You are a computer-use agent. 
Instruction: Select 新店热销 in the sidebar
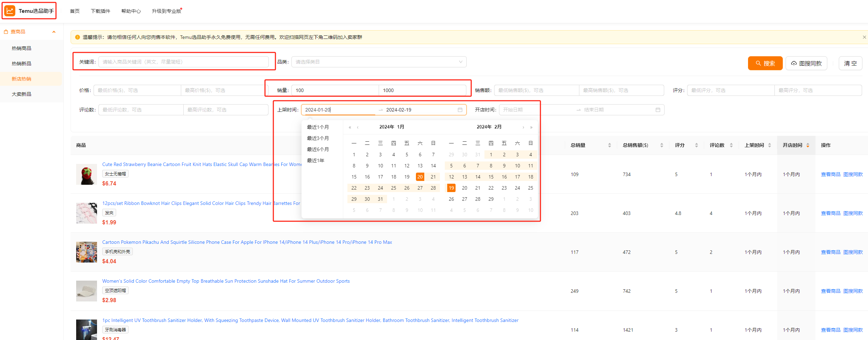(22, 79)
